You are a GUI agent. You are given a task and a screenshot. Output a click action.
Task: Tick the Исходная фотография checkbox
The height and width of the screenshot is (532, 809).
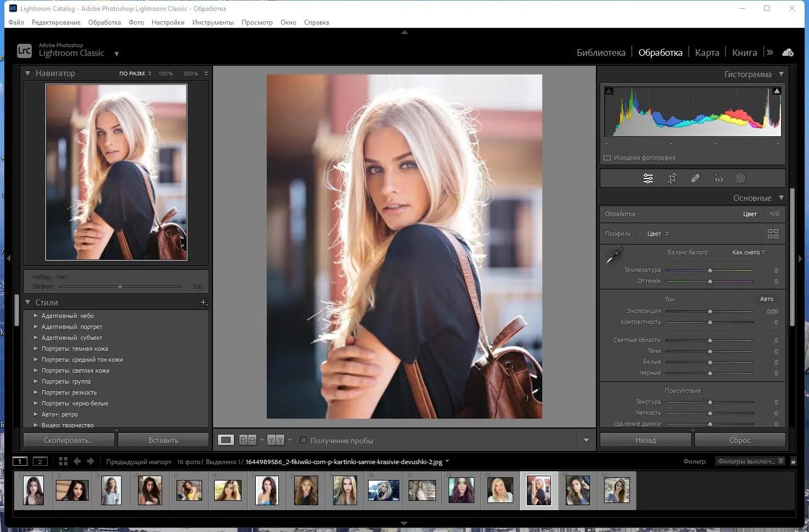pos(607,158)
